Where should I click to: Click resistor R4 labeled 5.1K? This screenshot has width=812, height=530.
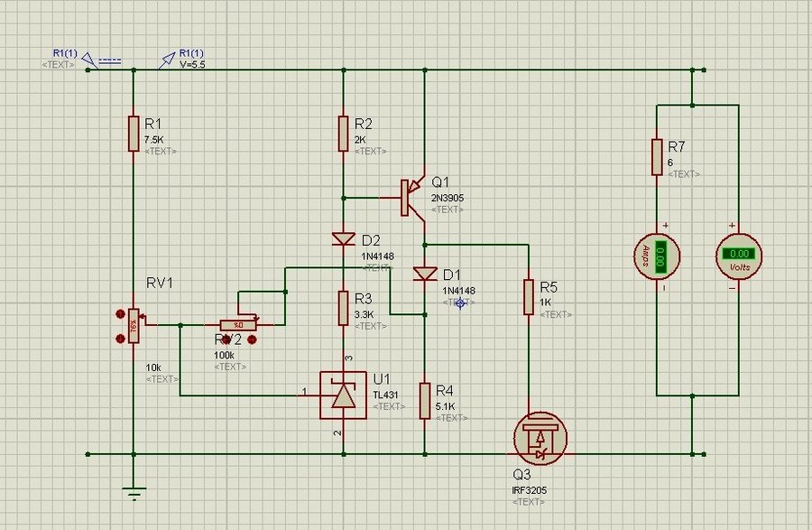pyautogui.click(x=424, y=400)
